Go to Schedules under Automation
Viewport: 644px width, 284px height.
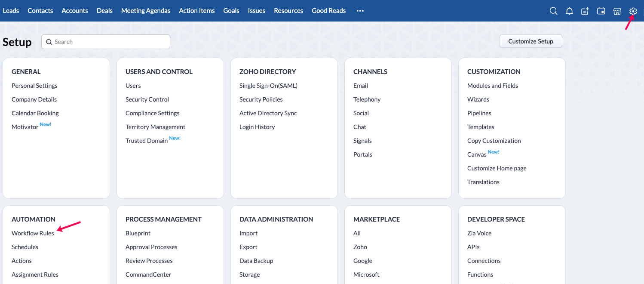(25, 247)
